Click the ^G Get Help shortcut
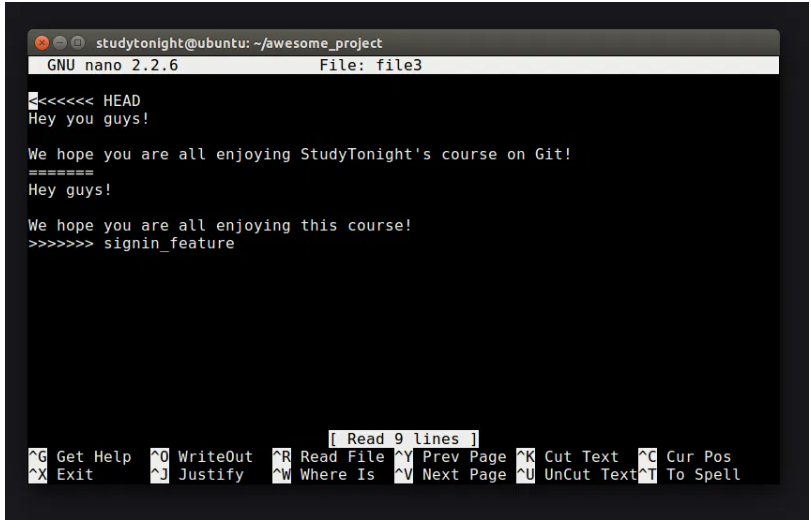This screenshot has width=811, height=530. click(x=80, y=457)
